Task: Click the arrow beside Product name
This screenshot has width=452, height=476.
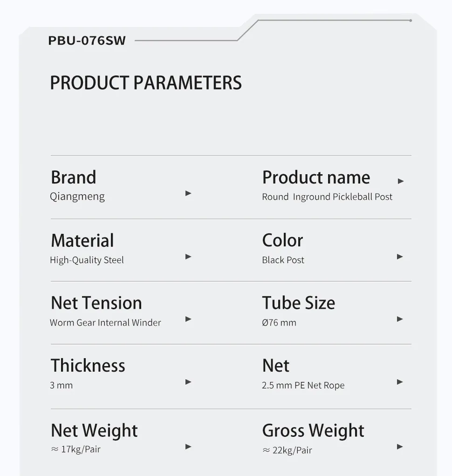Action: coord(401,181)
